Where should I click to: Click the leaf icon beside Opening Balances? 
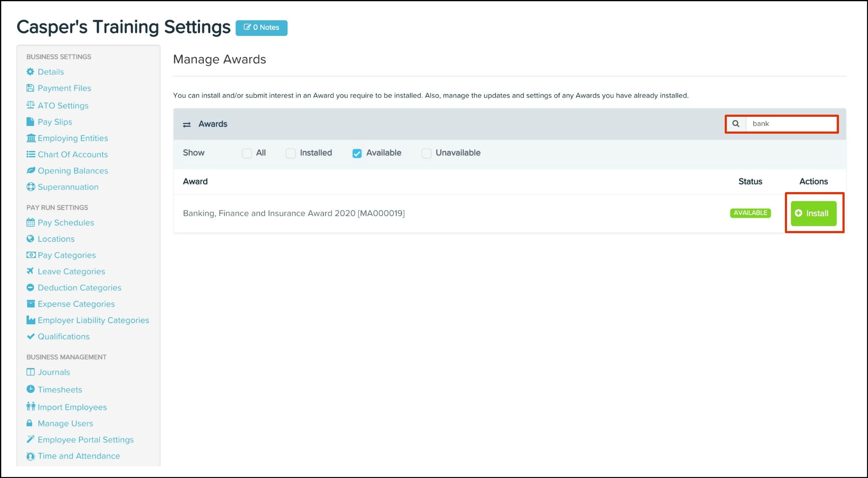coord(31,170)
